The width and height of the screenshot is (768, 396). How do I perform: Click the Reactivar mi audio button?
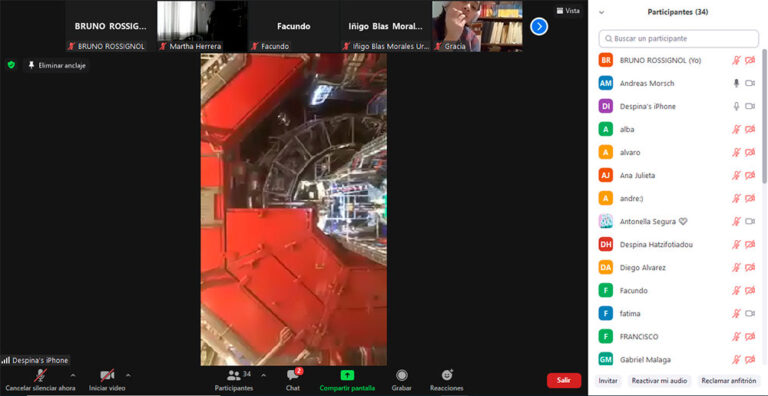click(659, 381)
